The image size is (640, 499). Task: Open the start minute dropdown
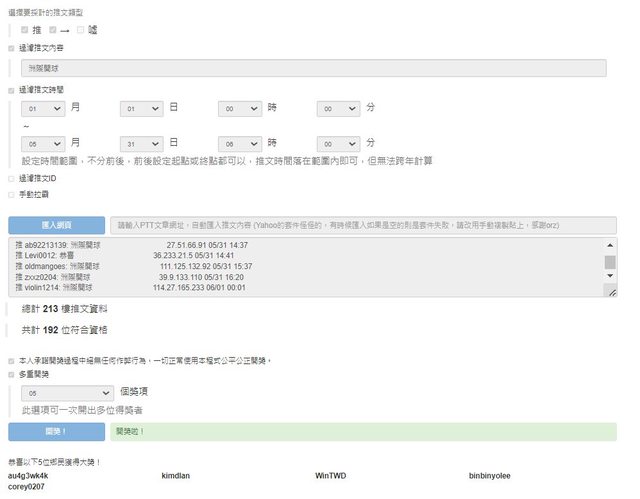338,108
